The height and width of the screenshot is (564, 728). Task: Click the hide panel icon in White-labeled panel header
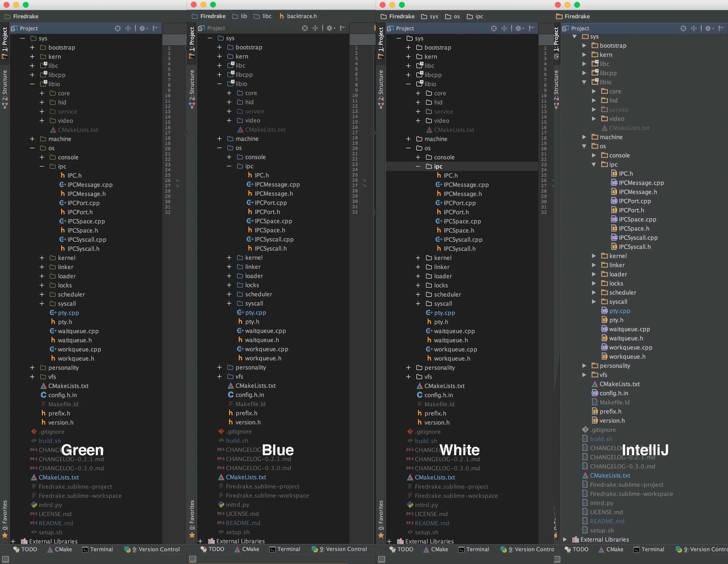pyautogui.click(x=532, y=28)
